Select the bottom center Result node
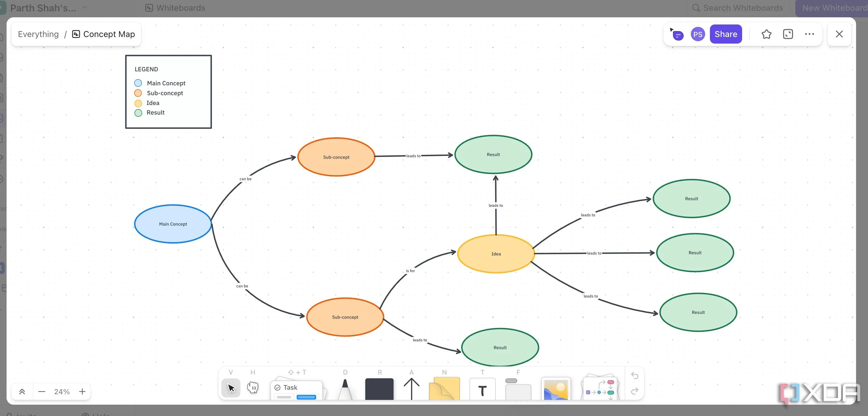Screen dimensions: 868x416 click(x=500, y=347)
